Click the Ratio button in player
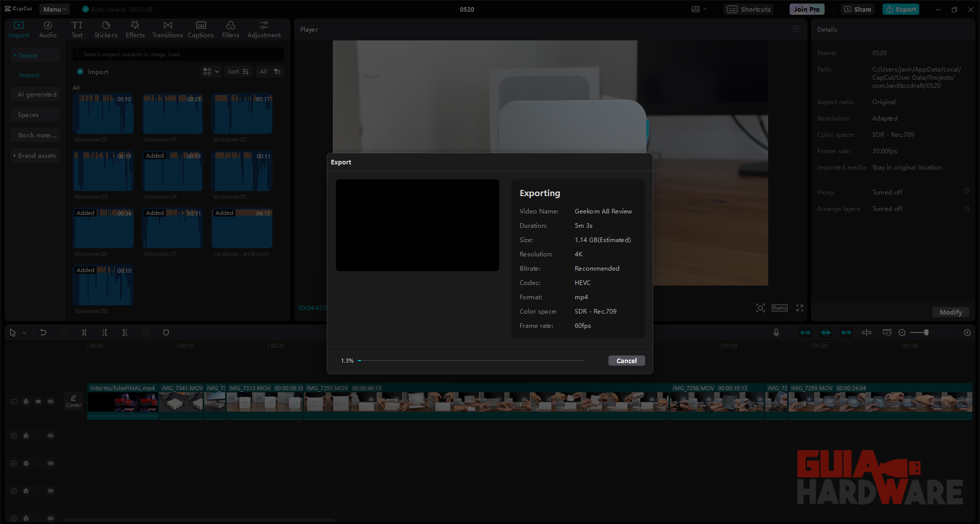Image resolution: width=980 pixels, height=524 pixels. click(779, 308)
